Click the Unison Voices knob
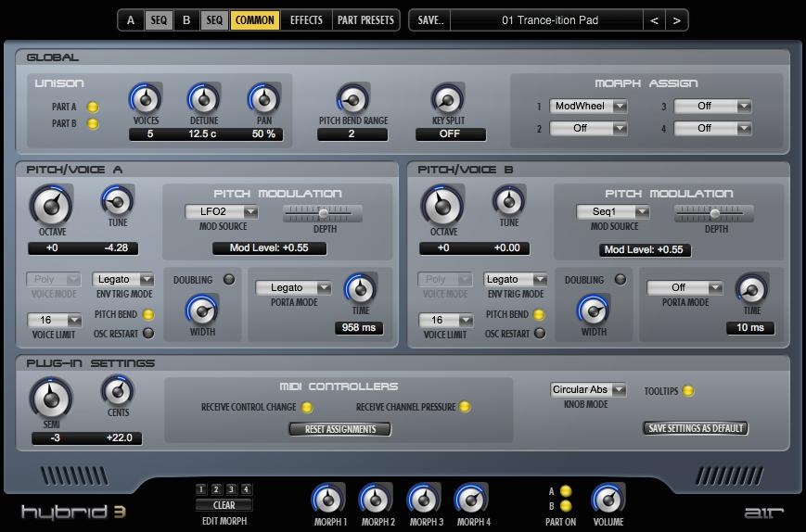This screenshot has width=806, height=532. coord(145,98)
